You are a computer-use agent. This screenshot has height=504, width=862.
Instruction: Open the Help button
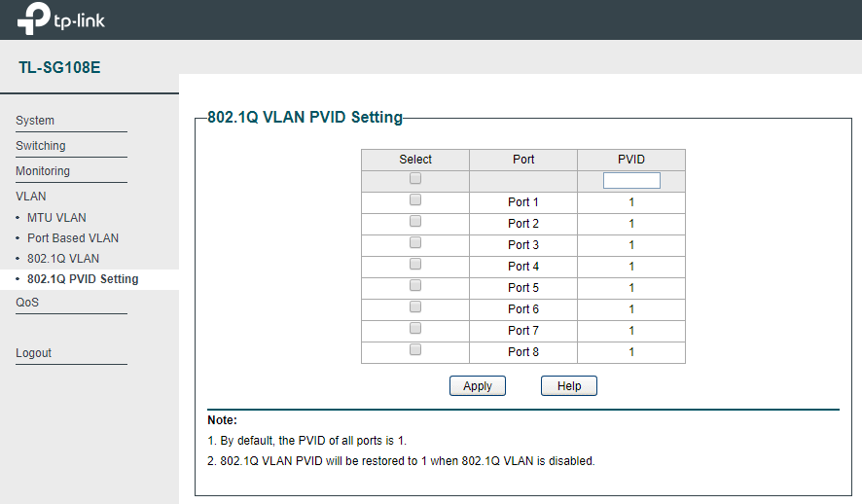pos(569,386)
